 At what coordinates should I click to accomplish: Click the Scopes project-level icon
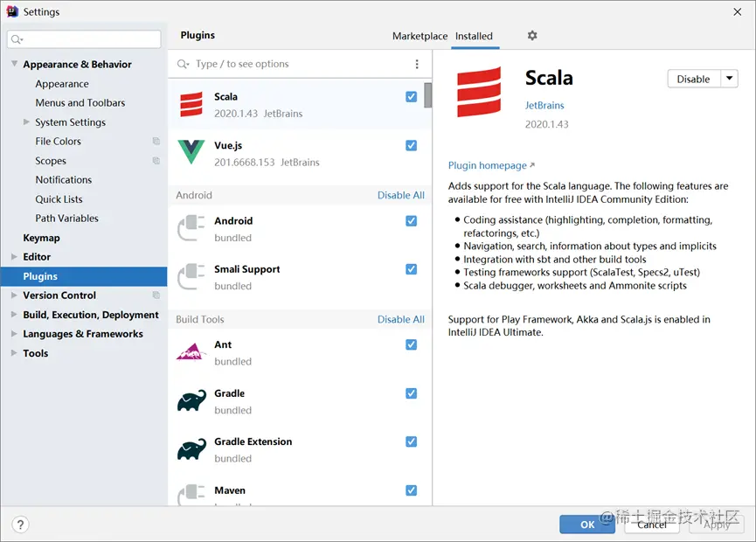coord(156,161)
